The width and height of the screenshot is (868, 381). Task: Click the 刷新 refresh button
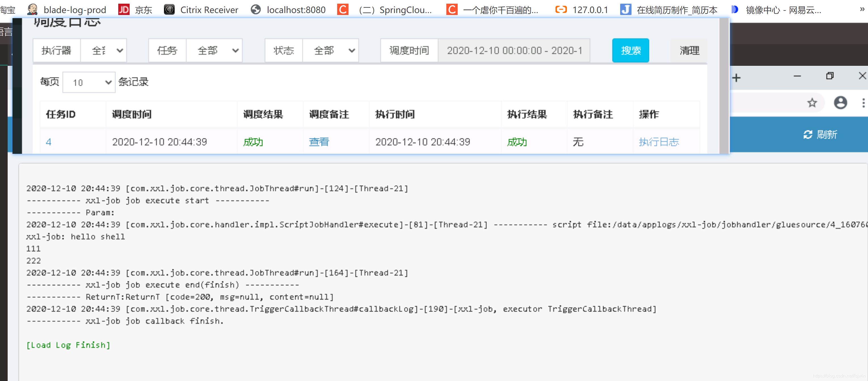tap(820, 134)
